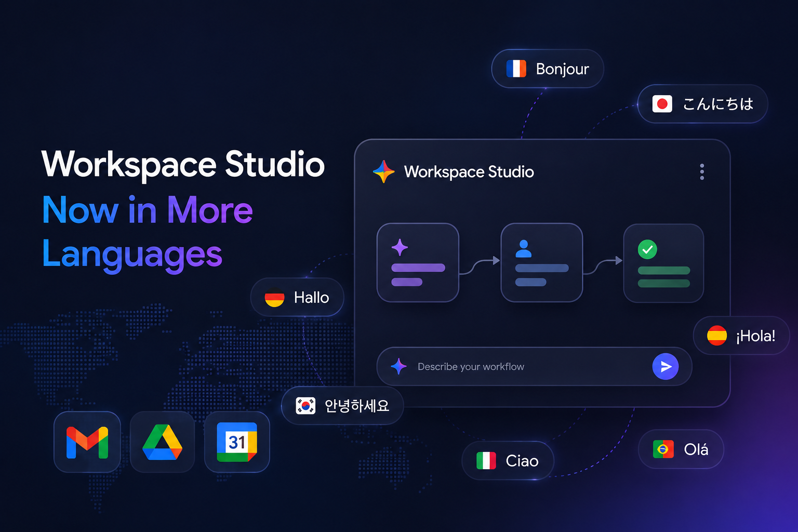Open the three-dot menu in Workspace Studio card
Image resolution: width=798 pixels, height=532 pixels.
click(702, 172)
